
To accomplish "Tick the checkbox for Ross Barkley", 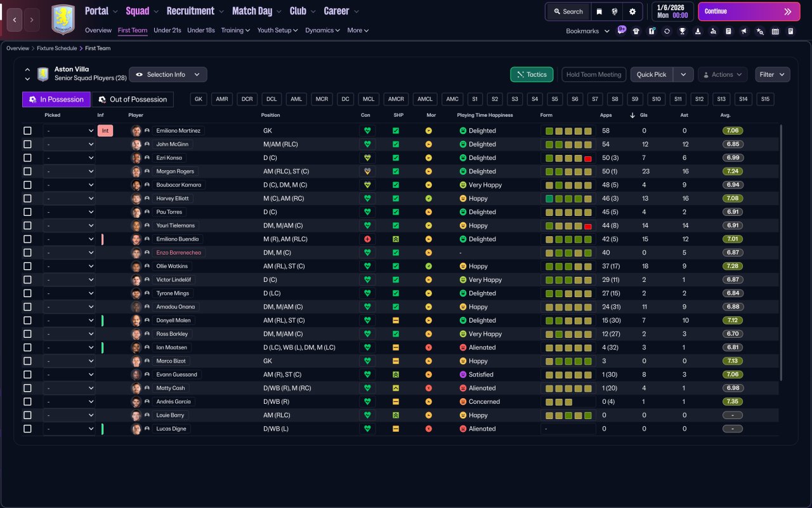I will tap(27, 334).
